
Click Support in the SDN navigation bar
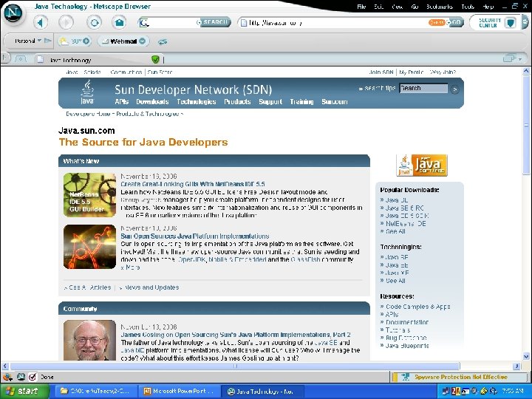pyautogui.click(x=270, y=101)
